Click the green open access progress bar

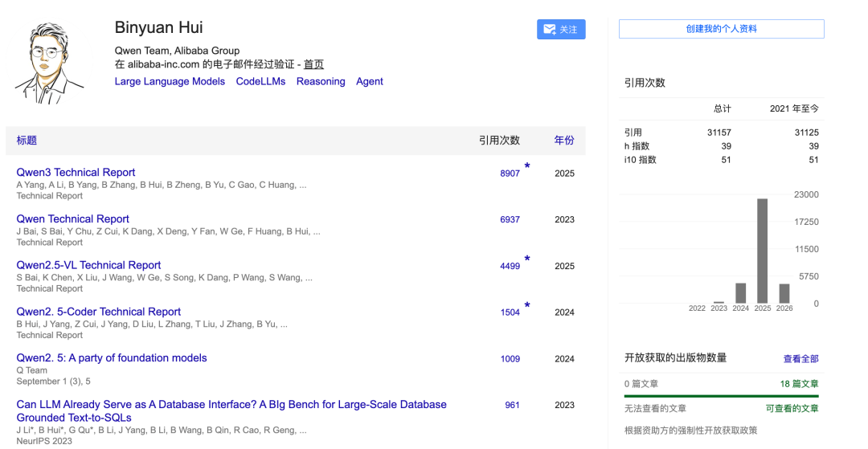(721, 396)
